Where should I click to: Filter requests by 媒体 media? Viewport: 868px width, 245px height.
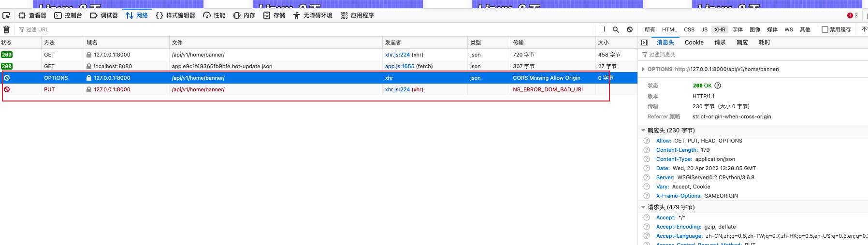click(x=772, y=29)
